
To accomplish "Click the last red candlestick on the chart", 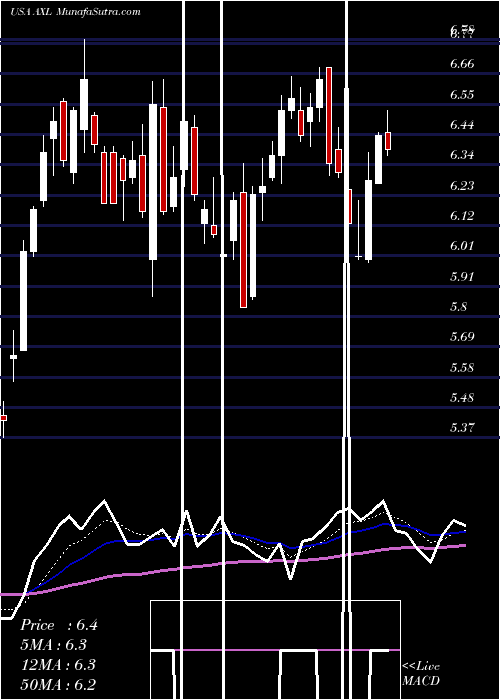I will (388, 141).
